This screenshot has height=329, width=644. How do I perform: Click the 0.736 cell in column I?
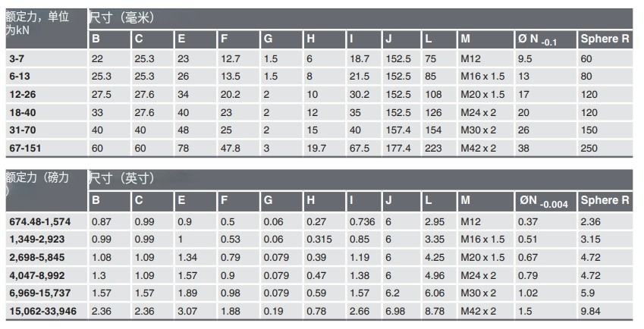(x=361, y=221)
